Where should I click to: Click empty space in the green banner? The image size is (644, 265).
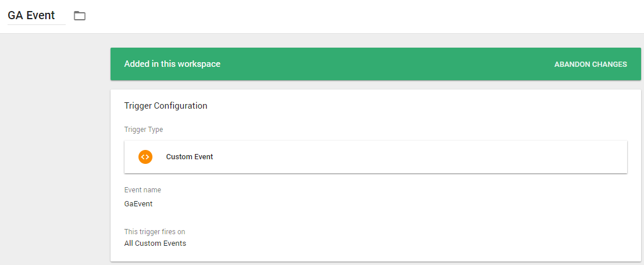click(386, 64)
